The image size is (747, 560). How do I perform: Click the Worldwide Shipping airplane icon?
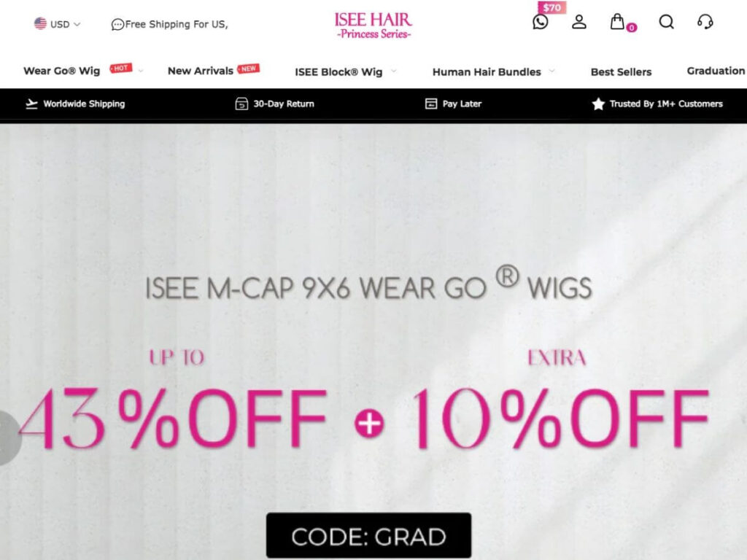31,104
